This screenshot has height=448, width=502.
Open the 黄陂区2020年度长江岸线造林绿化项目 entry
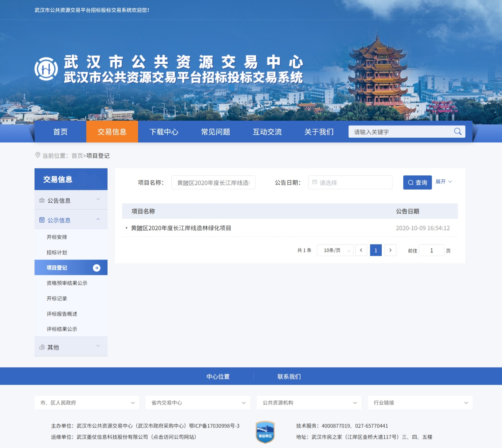pos(181,228)
